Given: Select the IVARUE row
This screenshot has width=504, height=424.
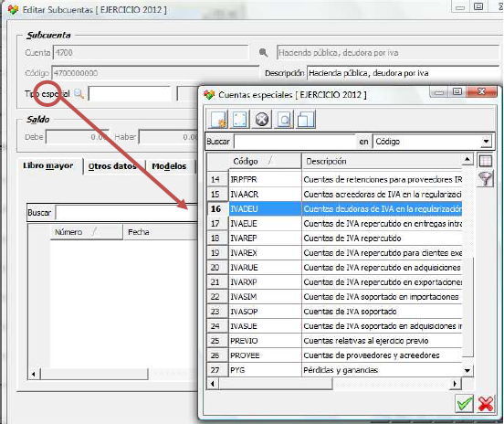Looking at the screenshot, I should (334, 268).
